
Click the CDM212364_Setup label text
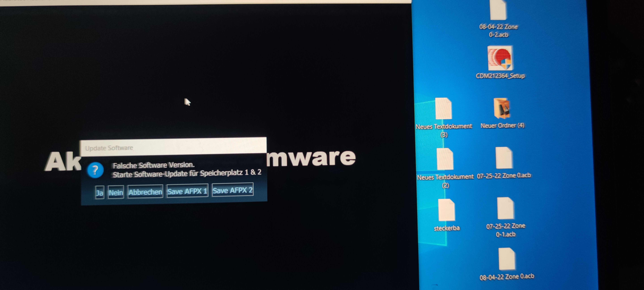(500, 76)
